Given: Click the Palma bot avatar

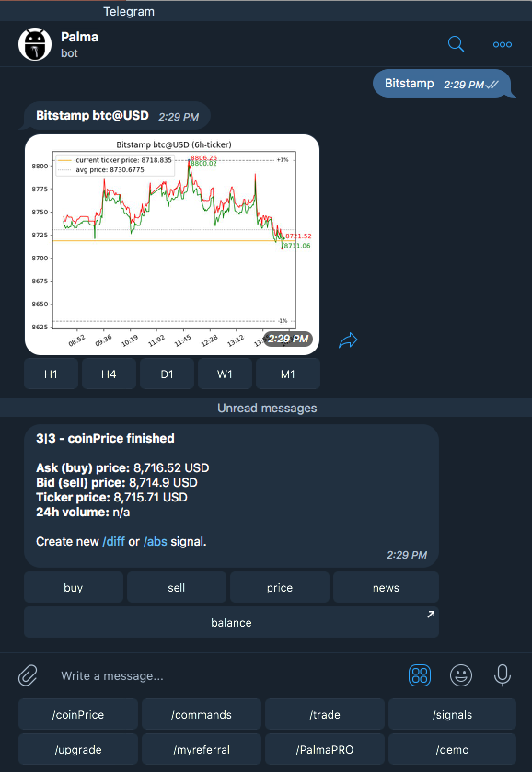Looking at the screenshot, I should click(x=35, y=44).
